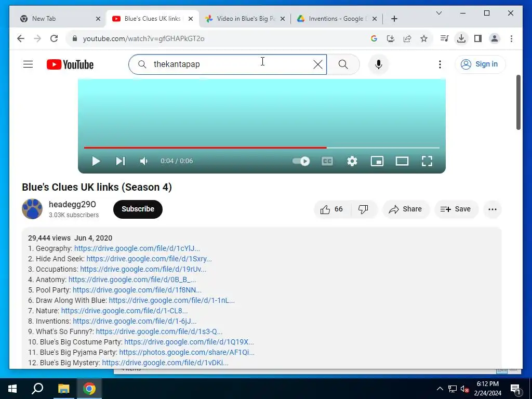Mute the video volume
This screenshot has height=399, width=532.
tap(144, 161)
